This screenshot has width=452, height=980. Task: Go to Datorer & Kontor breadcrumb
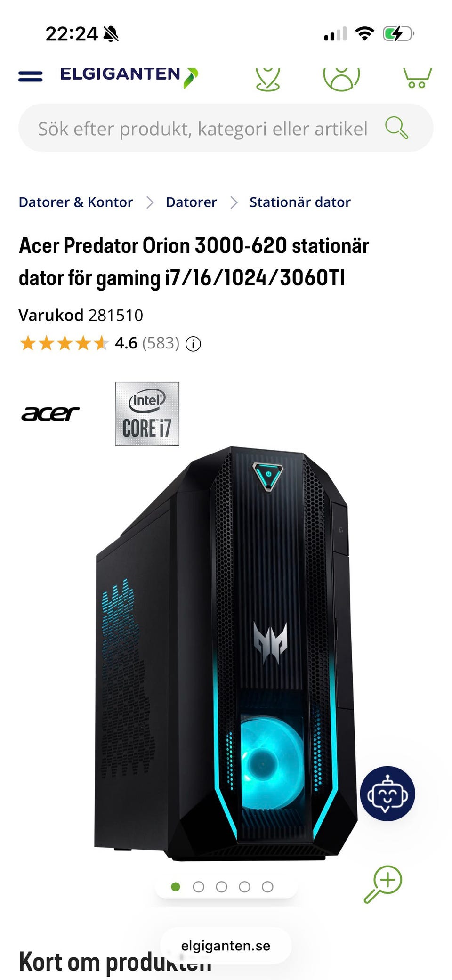coord(76,202)
